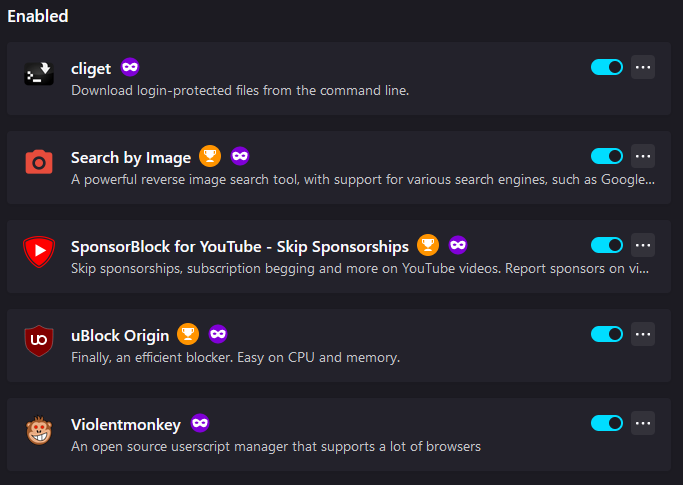Disable the cliget extension toggle
The image size is (683, 485).
607,67
